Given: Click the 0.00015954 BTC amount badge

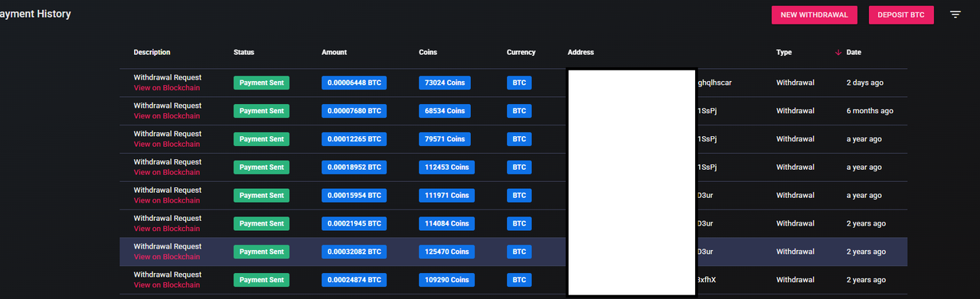Looking at the screenshot, I should pyautogui.click(x=354, y=195).
